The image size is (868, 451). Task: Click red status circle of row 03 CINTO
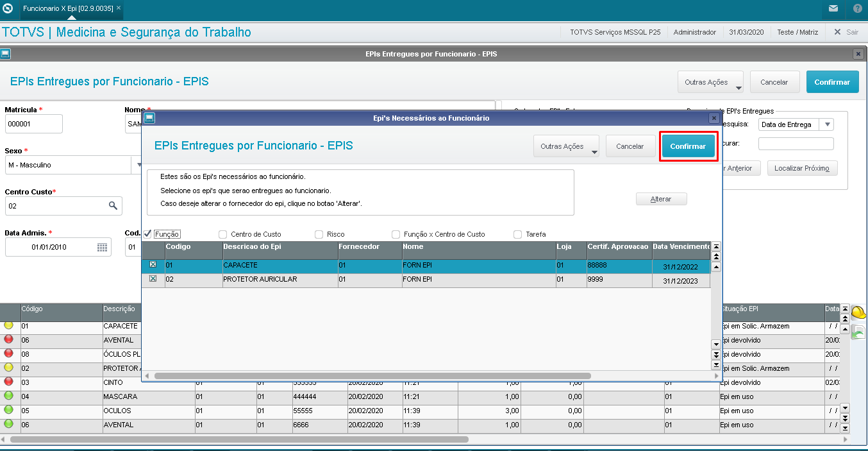9,382
